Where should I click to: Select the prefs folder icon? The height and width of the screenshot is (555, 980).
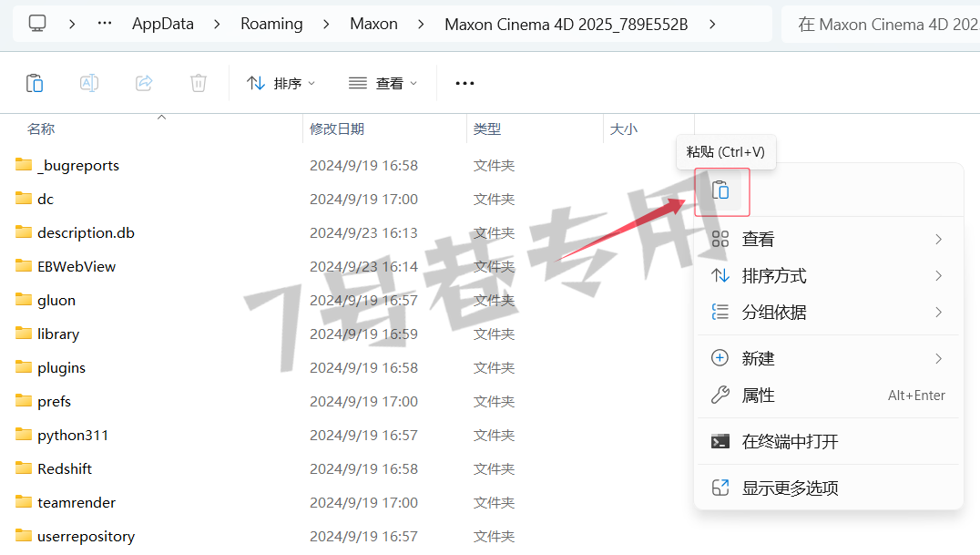24,400
